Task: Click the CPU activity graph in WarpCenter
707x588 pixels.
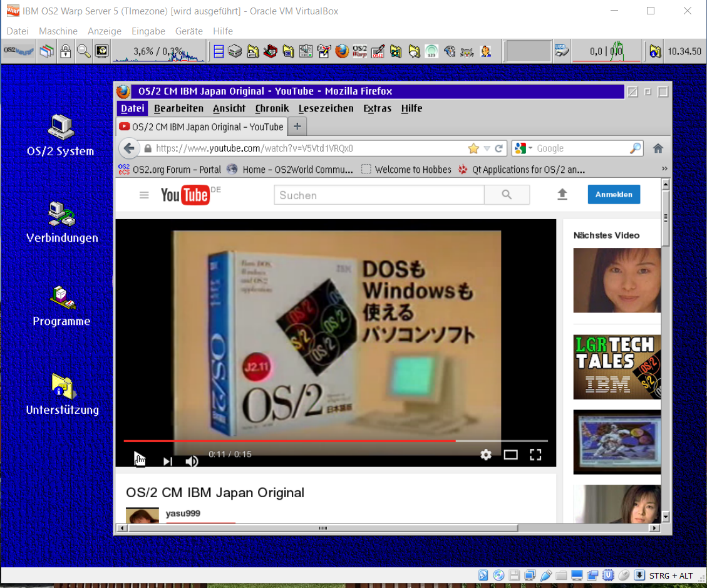Action: tap(158, 51)
